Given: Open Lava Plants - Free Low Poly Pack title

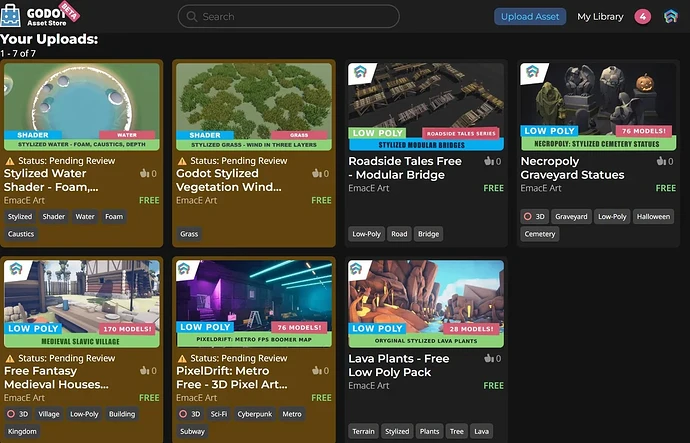Looking at the screenshot, I should (399, 365).
